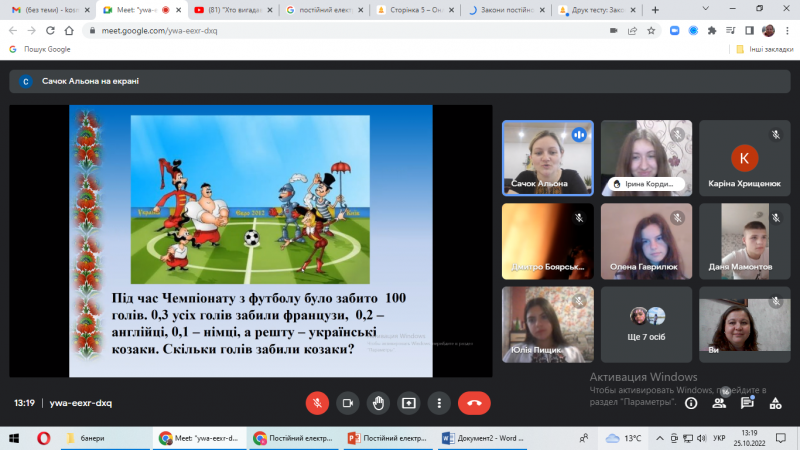Select Даня Мамонтов video tile

pos(745,241)
